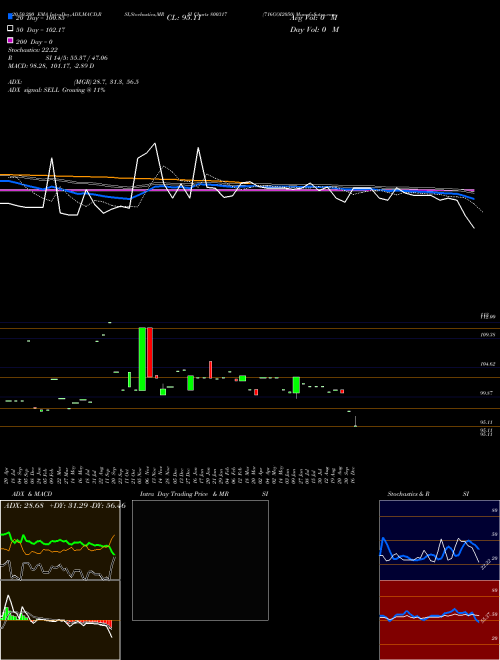The image size is (500, 660).
Task: Open the red RSI chart panel
Action: pyautogui.click(x=439, y=620)
